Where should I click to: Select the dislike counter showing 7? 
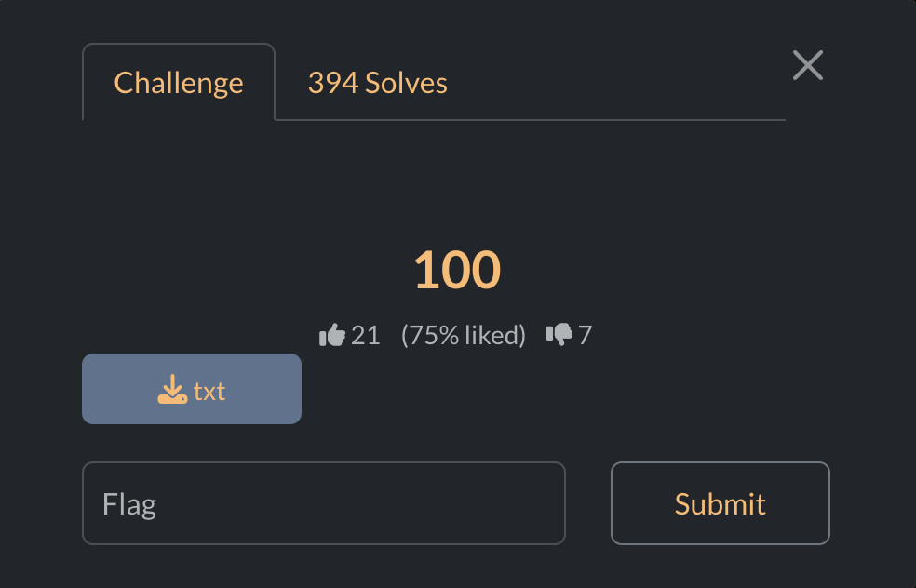(x=586, y=335)
